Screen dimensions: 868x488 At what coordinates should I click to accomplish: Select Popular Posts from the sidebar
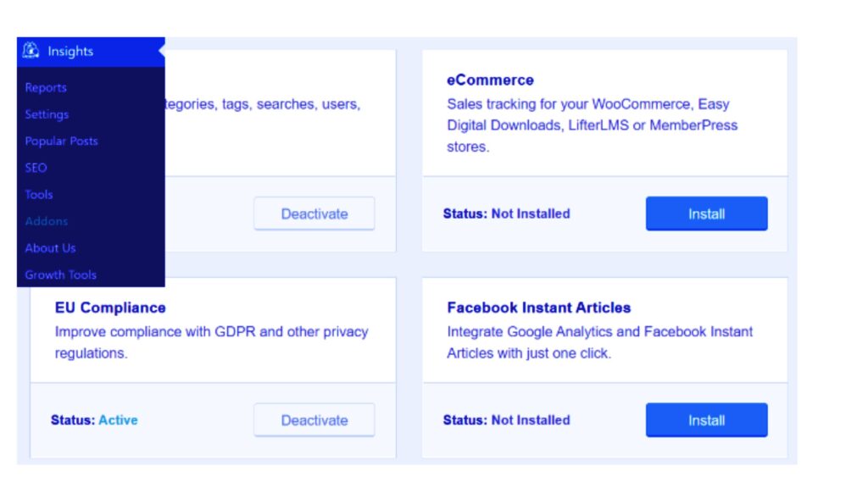[x=61, y=141]
